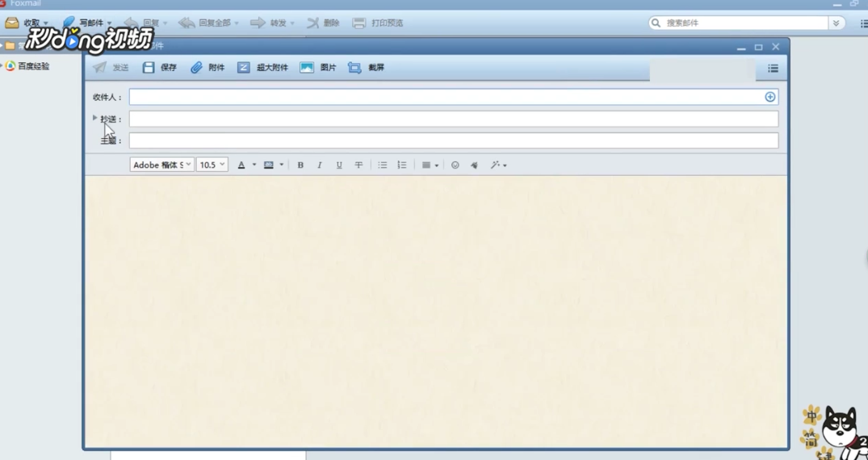This screenshot has width=868, height=460.
Task: Open the magic wand dropdown arrow
Action: pyautogui.click(x=505, y=165)
